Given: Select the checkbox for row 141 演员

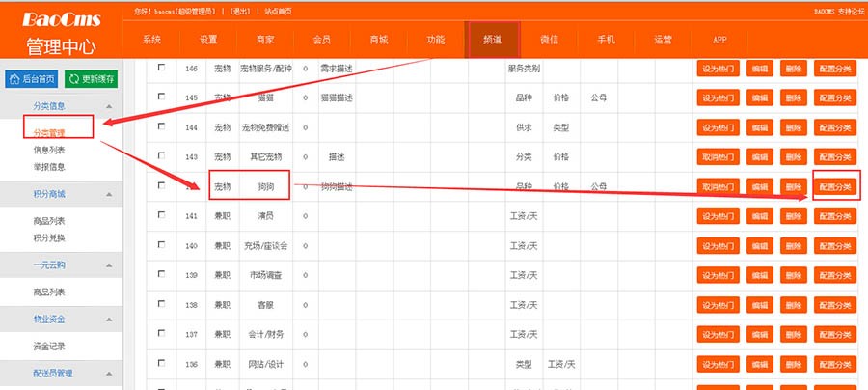Looking at the screenshot, I should (x=161, y=215).
